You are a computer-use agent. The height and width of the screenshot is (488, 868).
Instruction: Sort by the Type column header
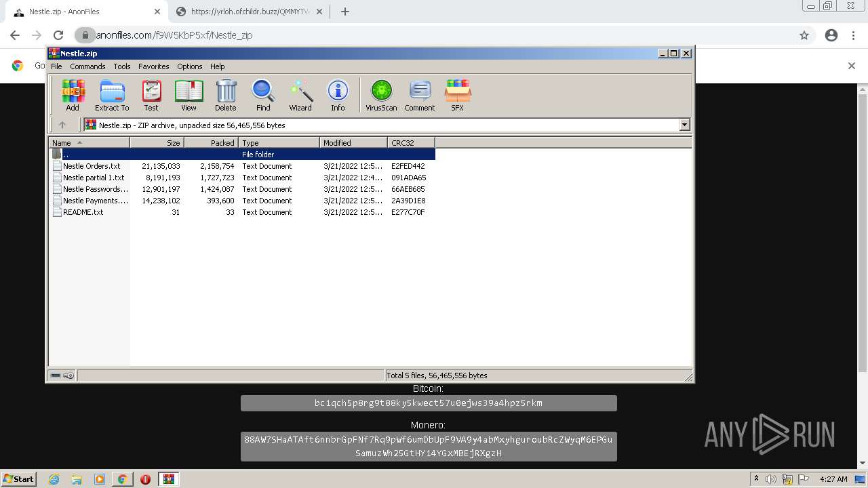[x=279, y=142]
